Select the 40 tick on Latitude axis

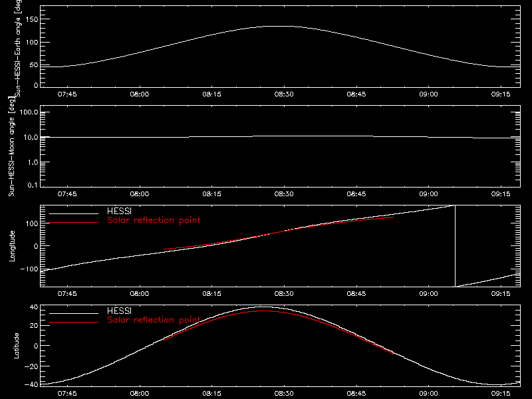coord(34,307)
